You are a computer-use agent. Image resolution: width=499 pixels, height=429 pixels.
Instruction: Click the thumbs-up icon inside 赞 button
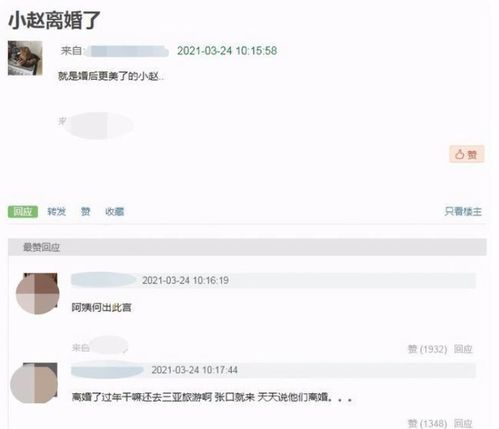point(460,154)
